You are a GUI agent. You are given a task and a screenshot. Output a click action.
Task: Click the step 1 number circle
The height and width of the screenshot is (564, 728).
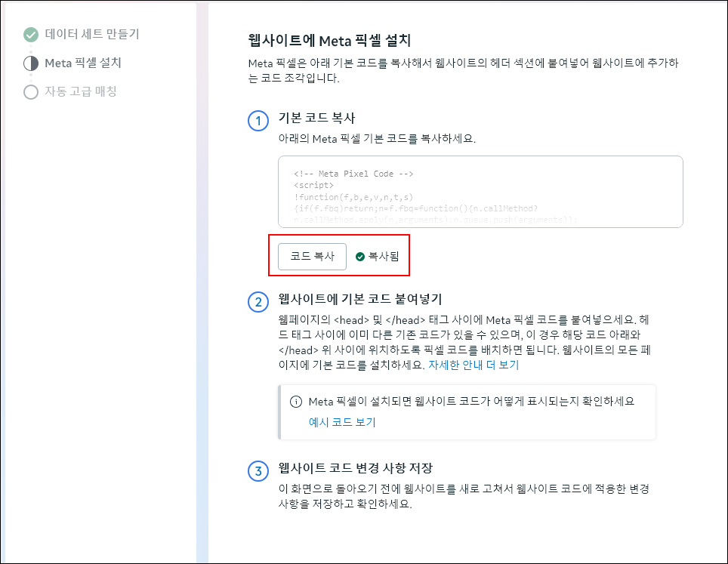(x=258, y=121)
